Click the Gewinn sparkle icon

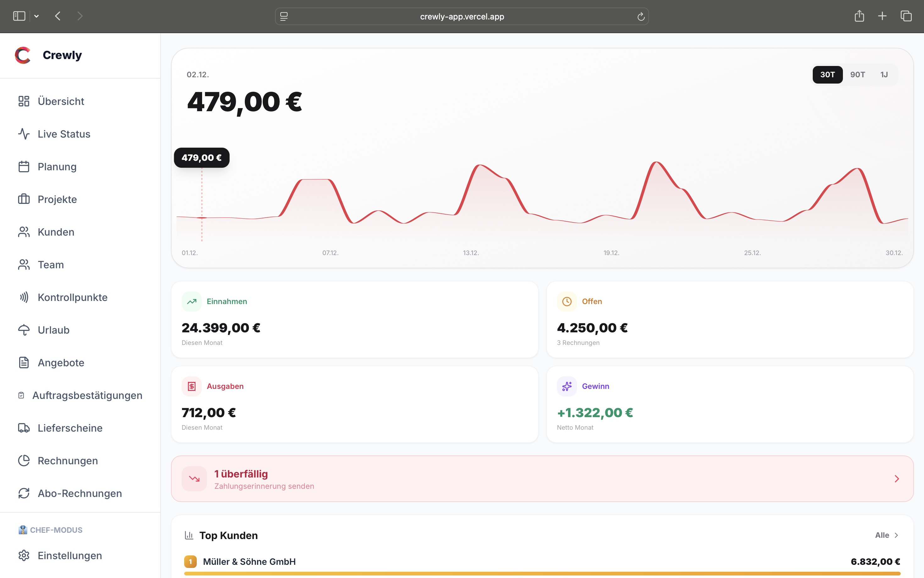(x=566, y=386)
